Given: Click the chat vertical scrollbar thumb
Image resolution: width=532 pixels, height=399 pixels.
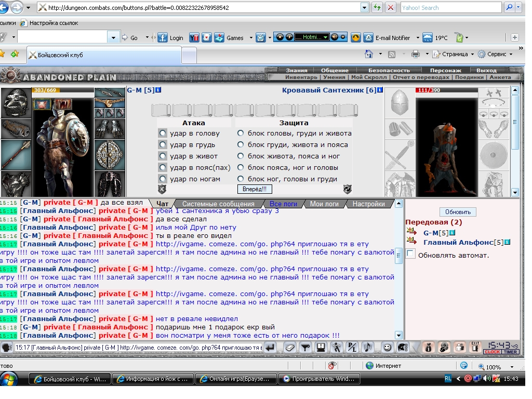Looking at the screenshot, I should click(x=399, y=256).
